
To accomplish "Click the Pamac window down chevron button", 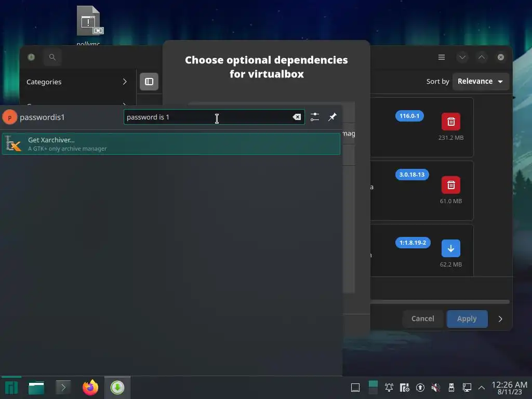I will tap(462, 57).
